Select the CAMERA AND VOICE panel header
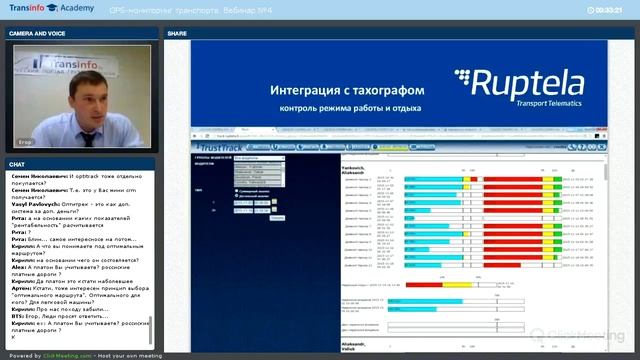Image resolution: width=640 pixels, height=360 pixels. [82, 33]
